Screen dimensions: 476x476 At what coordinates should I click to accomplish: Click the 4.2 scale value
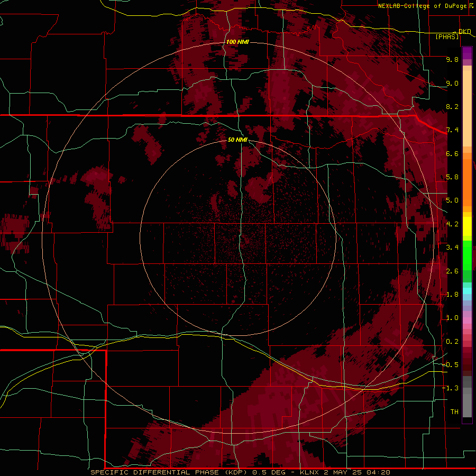point(452,224)
